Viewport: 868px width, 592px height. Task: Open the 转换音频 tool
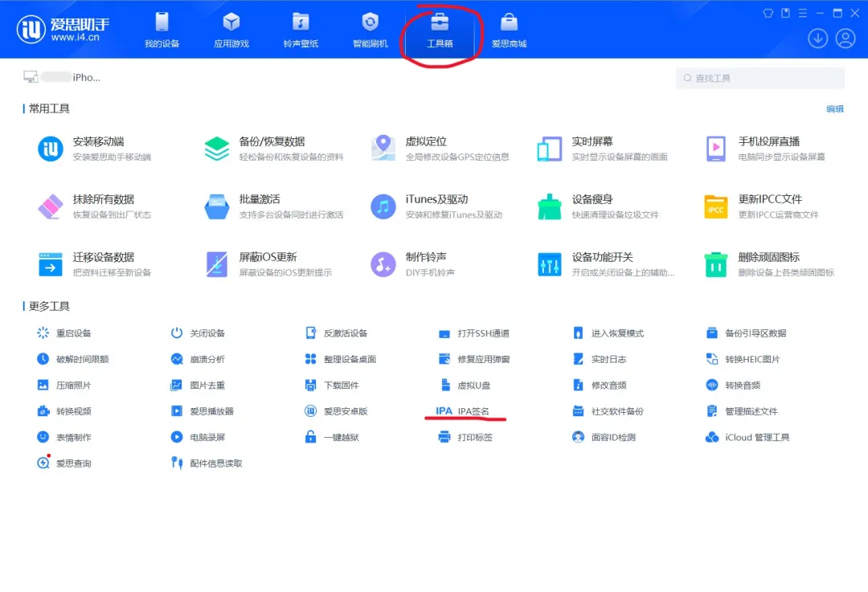click(734, 385)
